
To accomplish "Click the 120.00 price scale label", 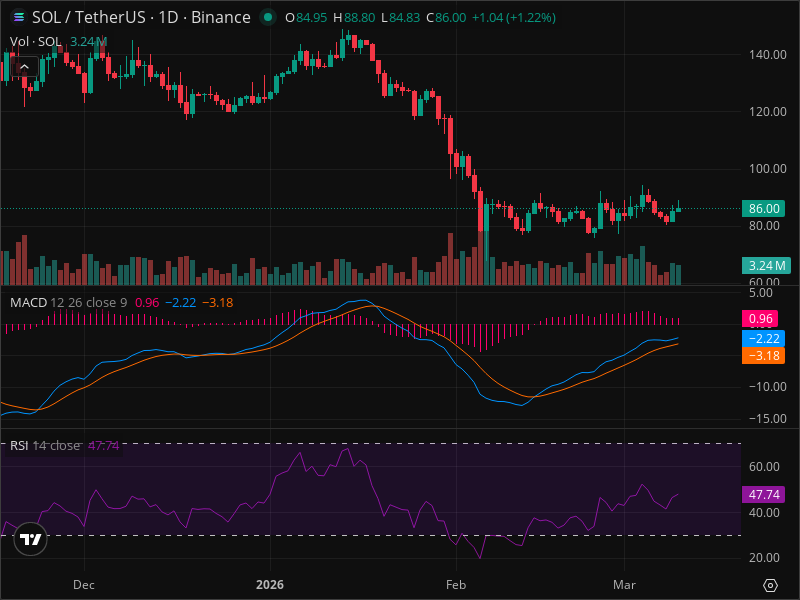I will [767, 112].
